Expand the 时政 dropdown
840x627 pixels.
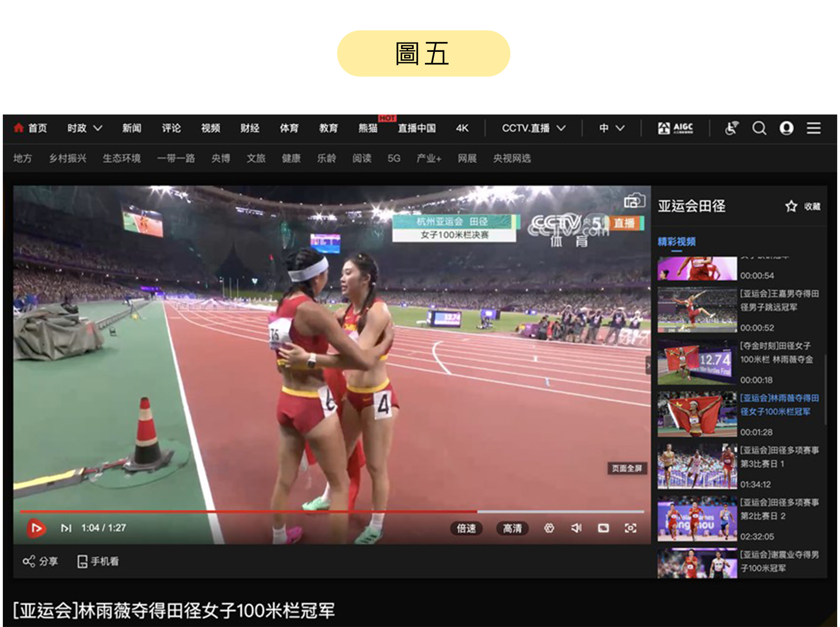85,128
